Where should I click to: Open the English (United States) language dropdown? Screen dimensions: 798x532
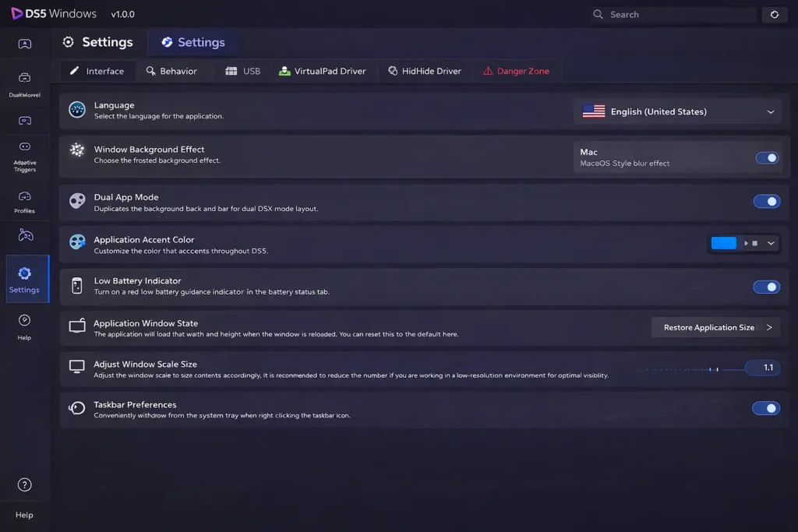click(x=678, y=111)
